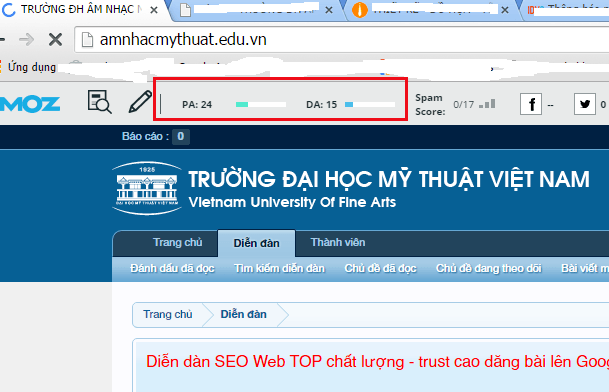The width and height of the screenshot is (609, 392).
Task: Click the Facebook share count icon
Action: coord(531,104)
